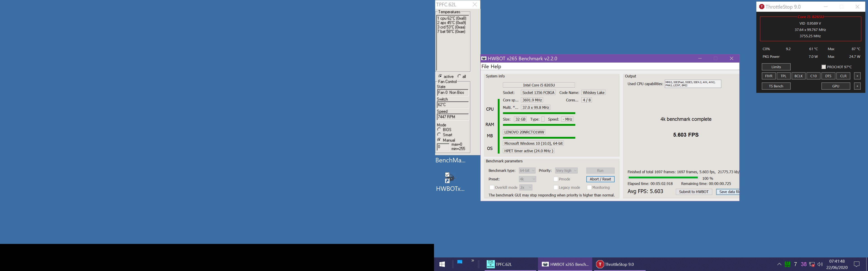Click the Used CPU capabilities text box
The width and height of the screenshot is (868, 271).
coord(693,84)
